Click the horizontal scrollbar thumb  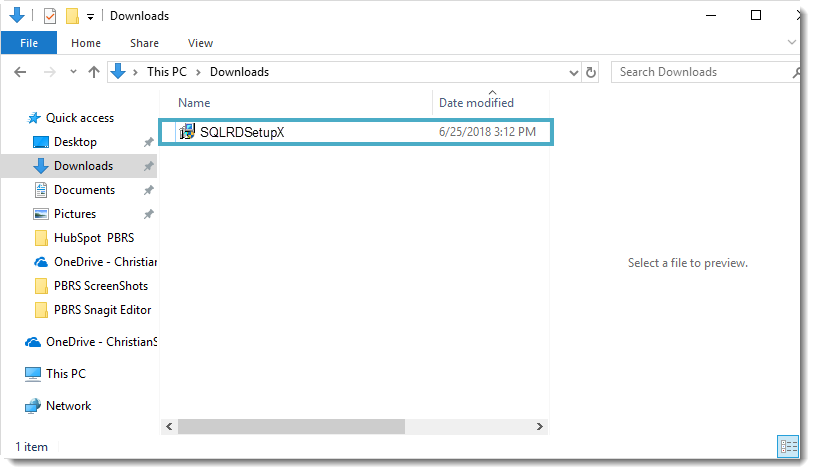click(x=291, y=427)
